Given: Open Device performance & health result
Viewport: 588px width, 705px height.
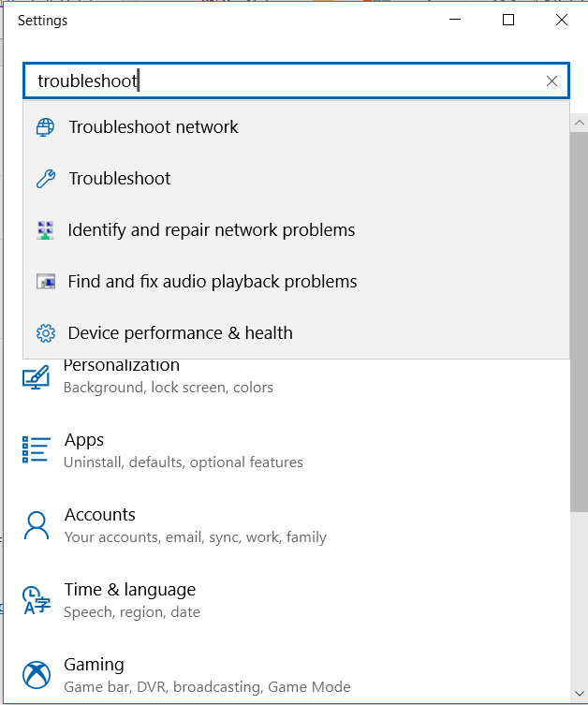Looking at the screenshot, I should [296, 333].
